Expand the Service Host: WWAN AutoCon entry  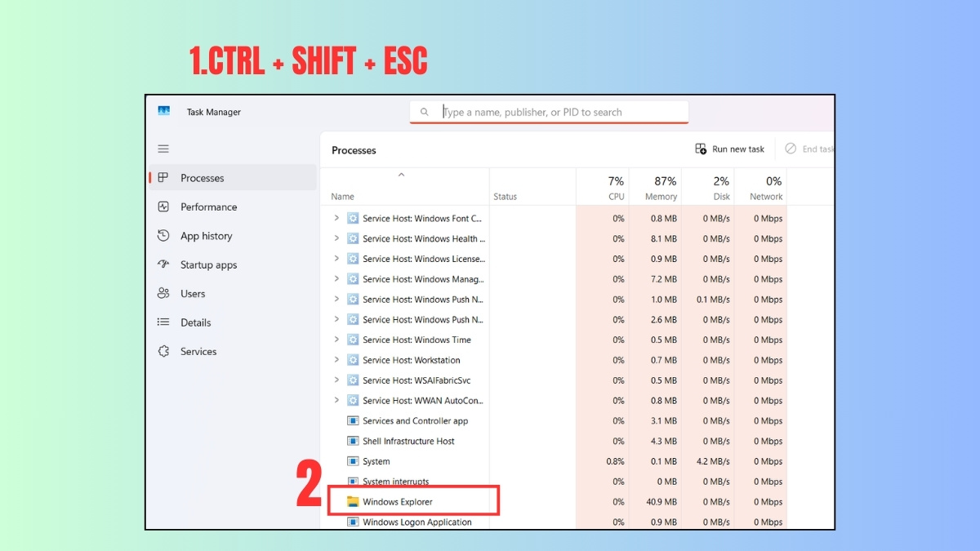point(336,400)
